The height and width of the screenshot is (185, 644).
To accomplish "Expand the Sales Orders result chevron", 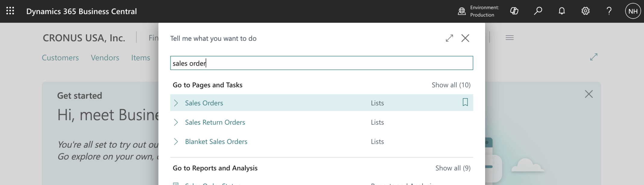I will coord(176,103).
